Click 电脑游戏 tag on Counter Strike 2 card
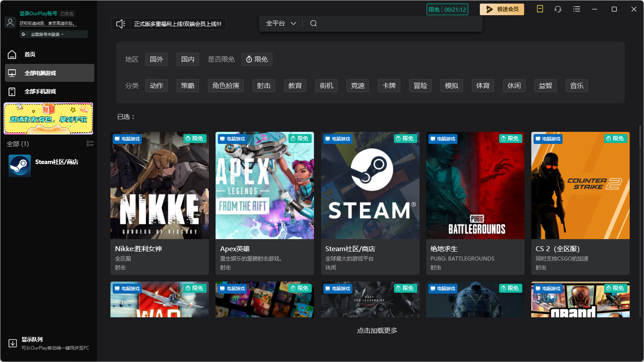Viewport: 644px width, 362px height. (548, 139)
